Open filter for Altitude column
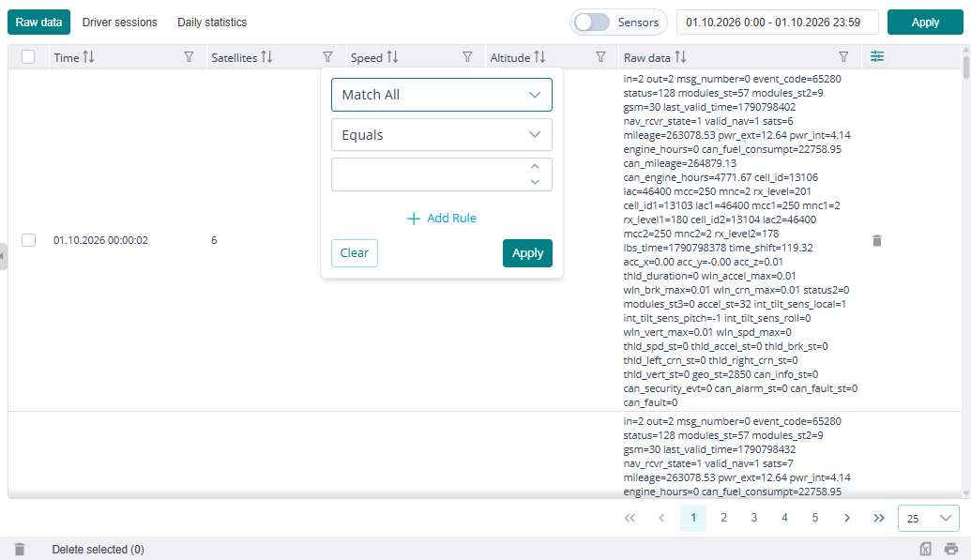Image resolution: width=971 pixels, height=560 pixels. [x=600, y=57]
